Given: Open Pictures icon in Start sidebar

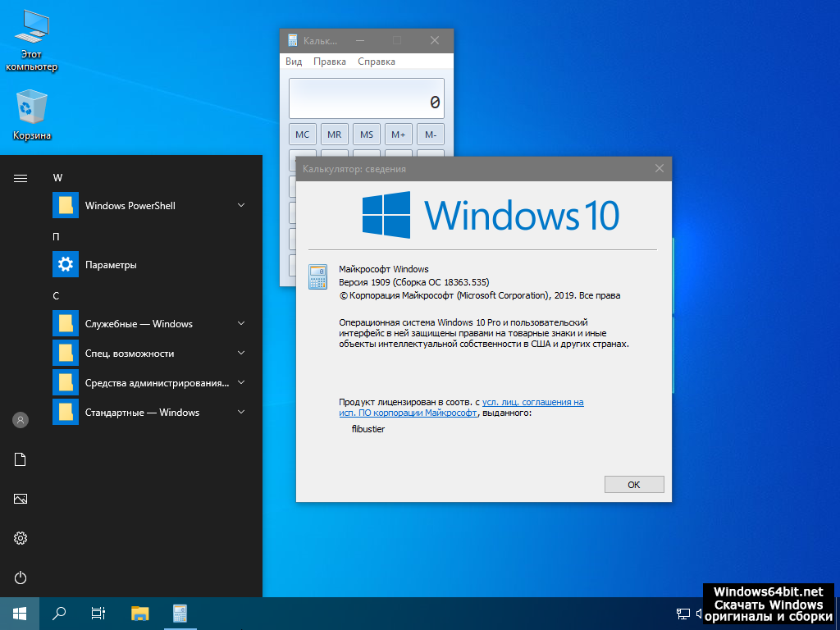Looking at the screenshot, I should [21, 499].
